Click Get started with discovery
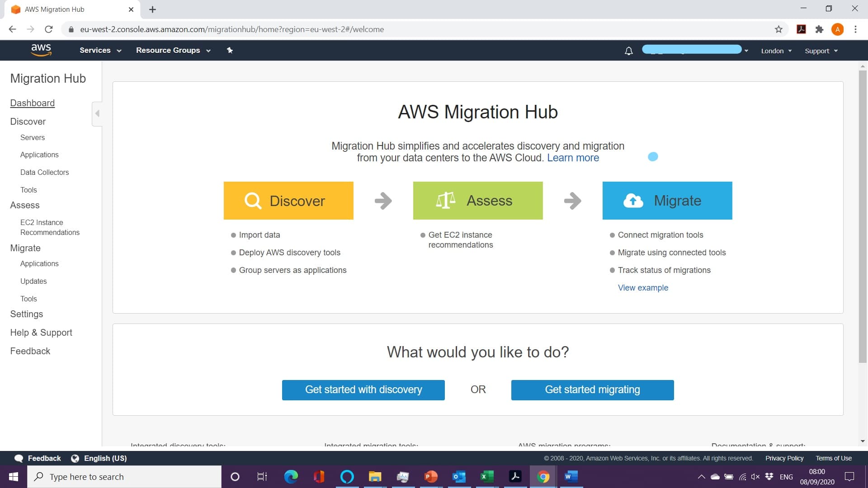Screen dimensions: 868x488 (x=363, y=389)
